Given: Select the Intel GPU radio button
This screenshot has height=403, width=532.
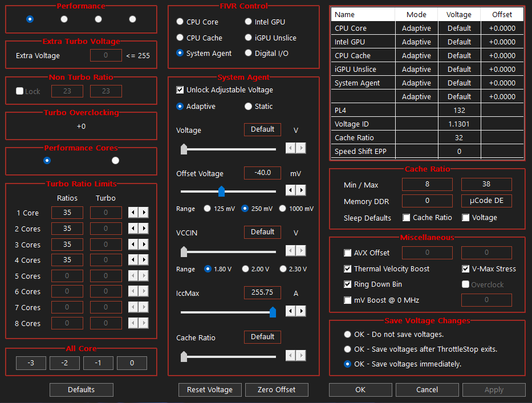Looking at the screenshot, I should point(249,22).
